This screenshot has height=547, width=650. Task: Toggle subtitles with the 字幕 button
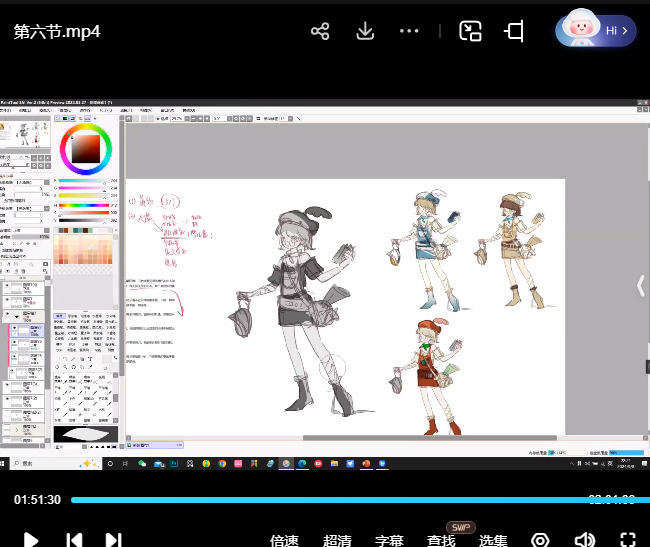point(389,540)
